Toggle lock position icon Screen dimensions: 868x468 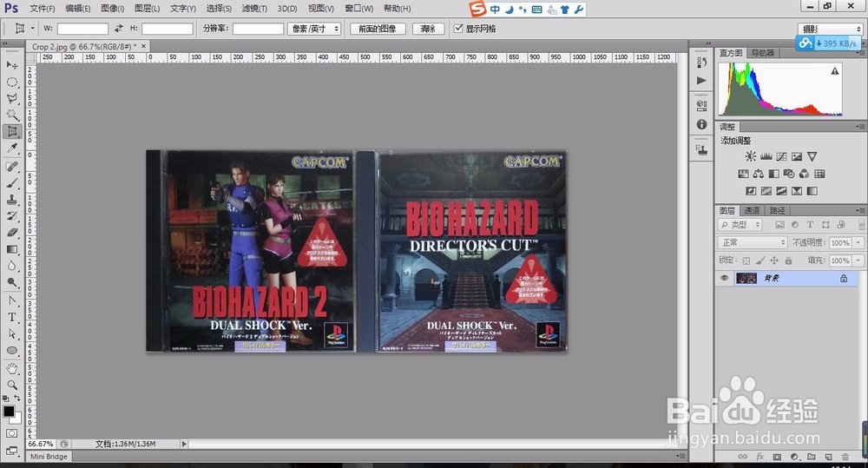(x=774, y=260)
